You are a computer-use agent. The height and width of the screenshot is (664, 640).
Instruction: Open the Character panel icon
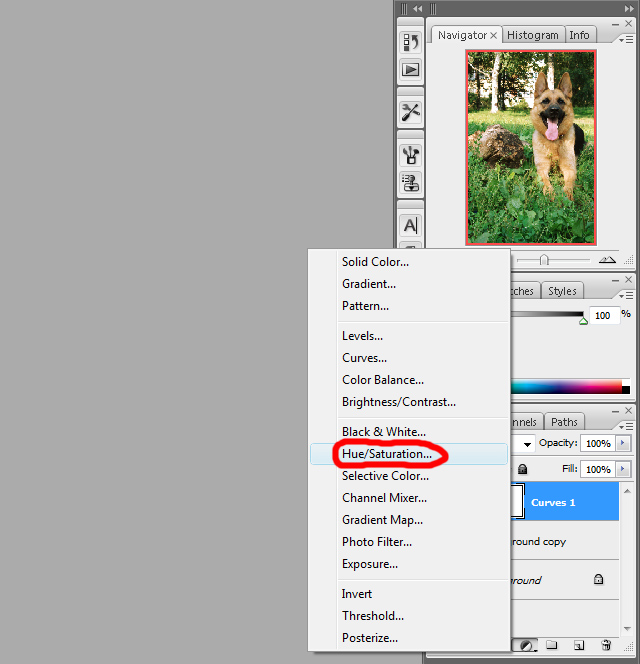[411, 226]
